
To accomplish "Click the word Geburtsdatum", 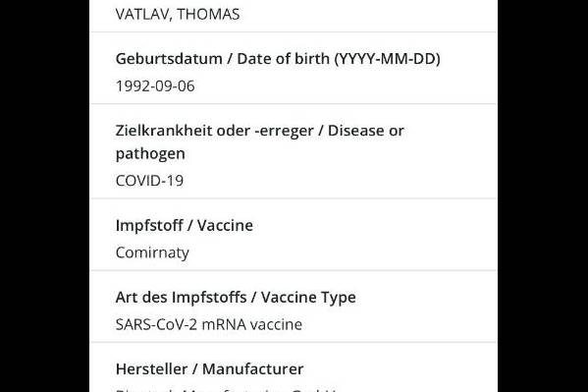I will point(169,59).
